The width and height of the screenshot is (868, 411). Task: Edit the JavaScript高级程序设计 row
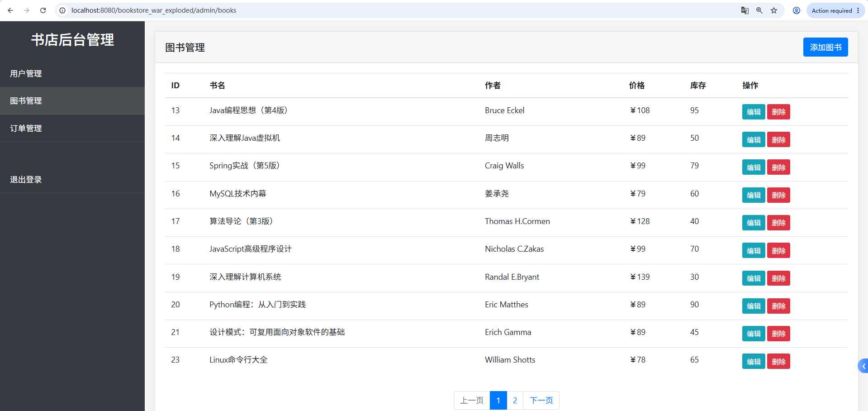754,250
